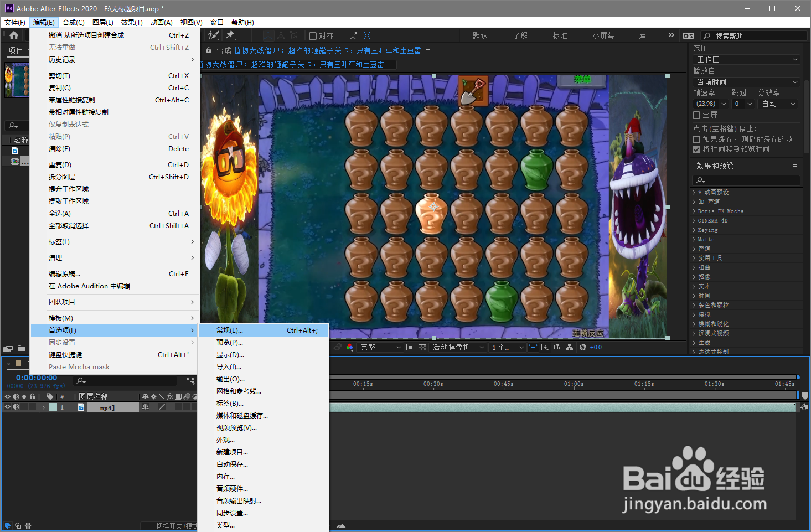
Task: Click the shy switch on layer 1
Action: click(x=146, y=407)
